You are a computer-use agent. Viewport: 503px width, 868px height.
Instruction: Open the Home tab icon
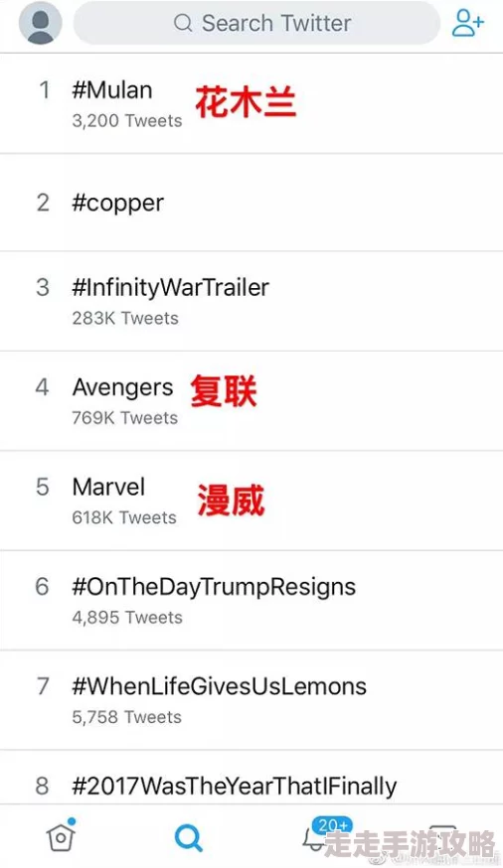coord(61,835)
